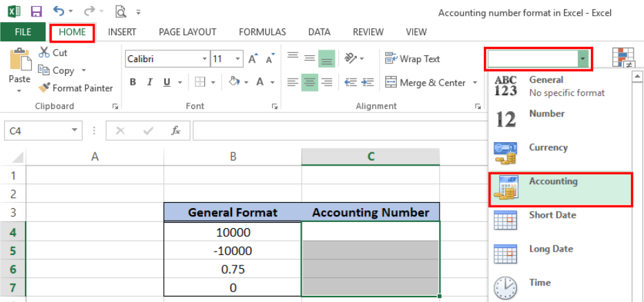Toggle Middle Align

click(309, 59)
